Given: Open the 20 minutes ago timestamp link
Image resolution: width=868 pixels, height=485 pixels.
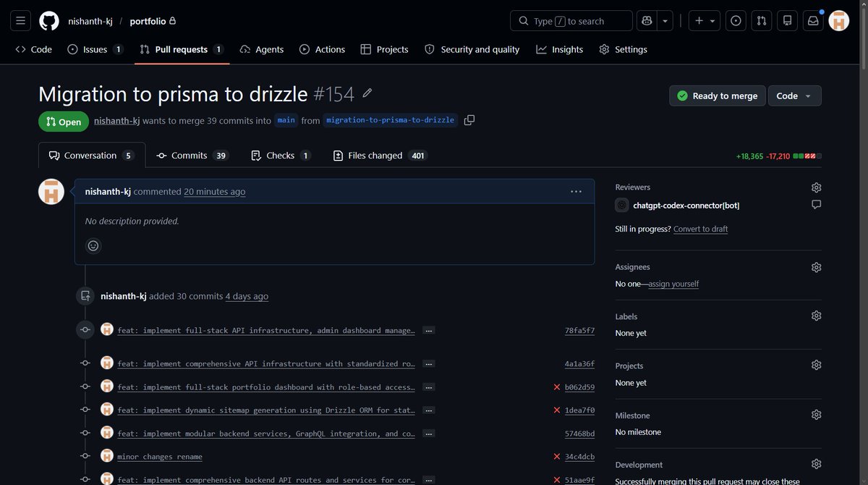Looking at the screenshot, I should pos(214,192).
